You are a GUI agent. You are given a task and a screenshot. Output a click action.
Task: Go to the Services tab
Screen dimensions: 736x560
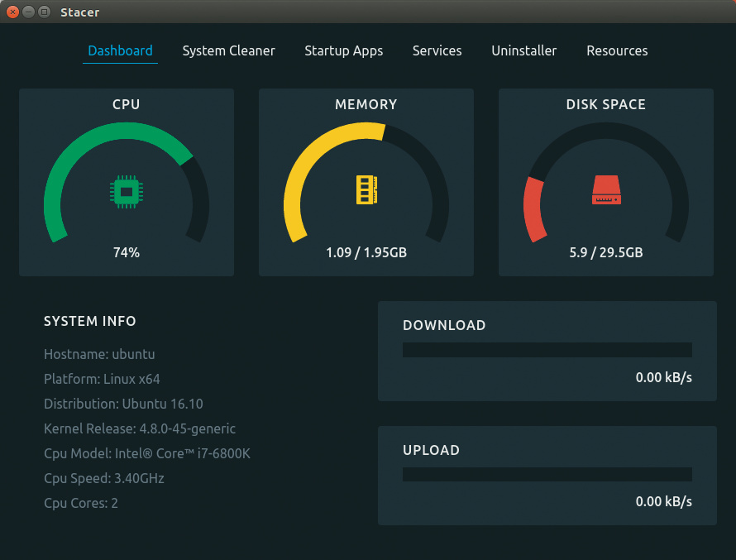[437, 50]
